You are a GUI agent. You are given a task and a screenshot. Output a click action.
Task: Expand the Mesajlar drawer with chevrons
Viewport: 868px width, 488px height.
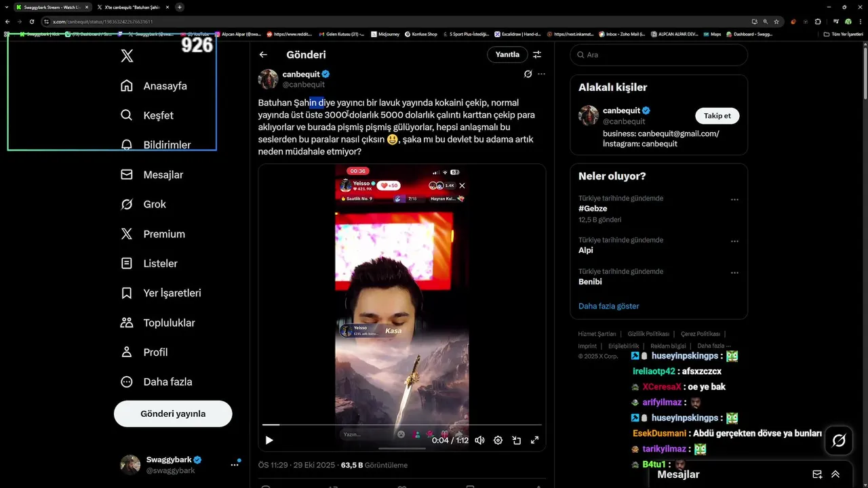pos(835,474)
